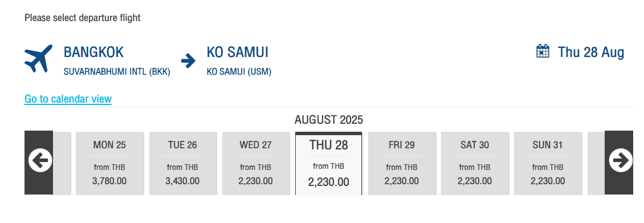This screenshot has height=223, width=644.
Task: Click the 3,780.00 price under MON 25
Action: click(109, 181)
